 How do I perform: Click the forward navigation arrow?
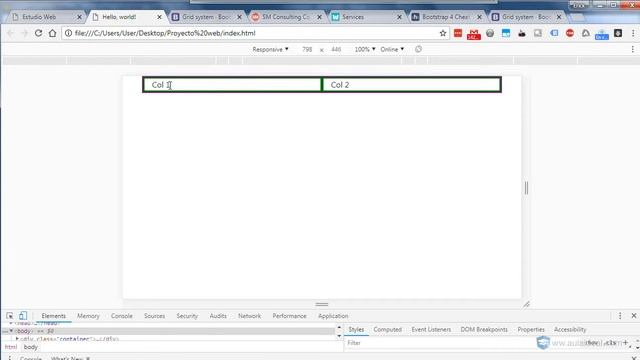(x=24, y=33)
